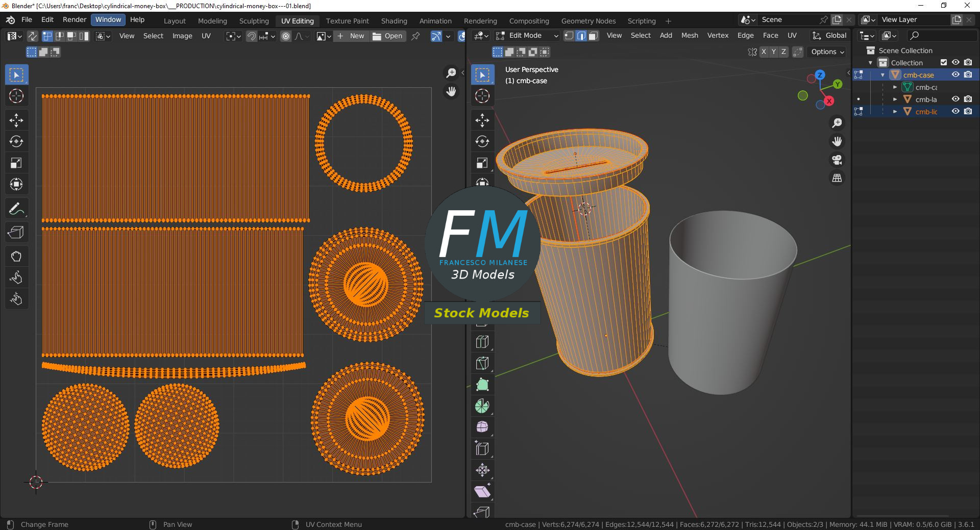
Task: Switch to orthographic grid view icon
Action: click(837, 178)
